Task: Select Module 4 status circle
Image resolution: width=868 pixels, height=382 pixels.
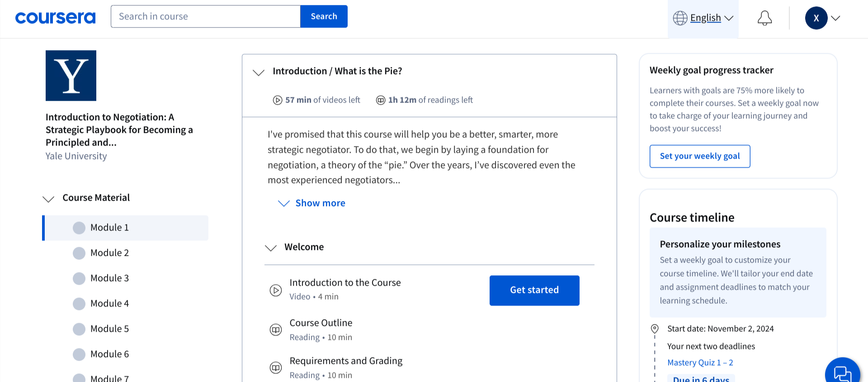Action: coord(79,304)
